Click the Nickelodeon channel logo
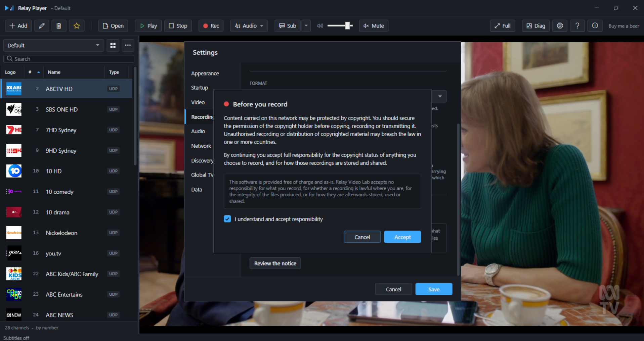This screenshot has height=341, width=644. tap(14, 233)
